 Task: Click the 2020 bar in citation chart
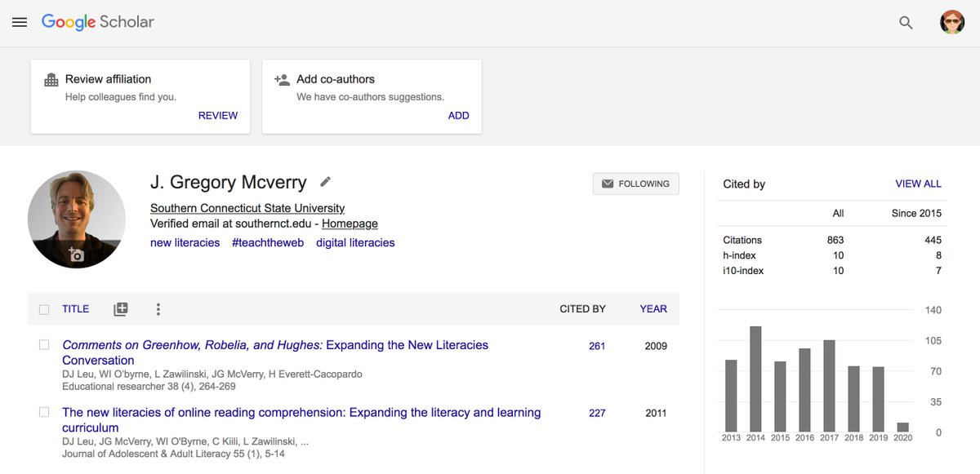click(x=902, y=427)
